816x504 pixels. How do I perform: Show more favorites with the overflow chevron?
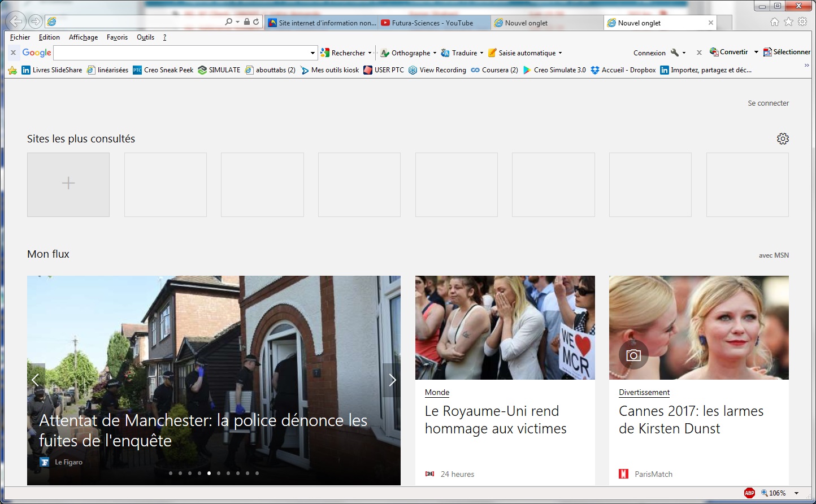[x=806, y=66]
